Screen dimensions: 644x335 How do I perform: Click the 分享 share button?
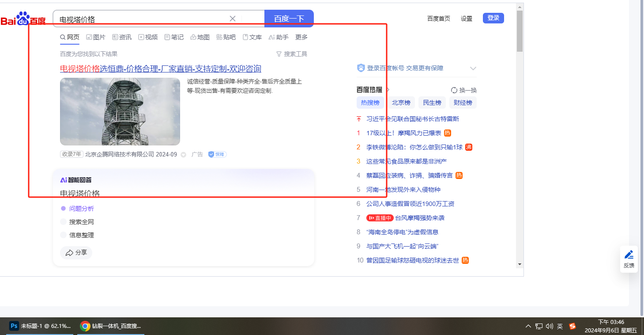(76, 253)
